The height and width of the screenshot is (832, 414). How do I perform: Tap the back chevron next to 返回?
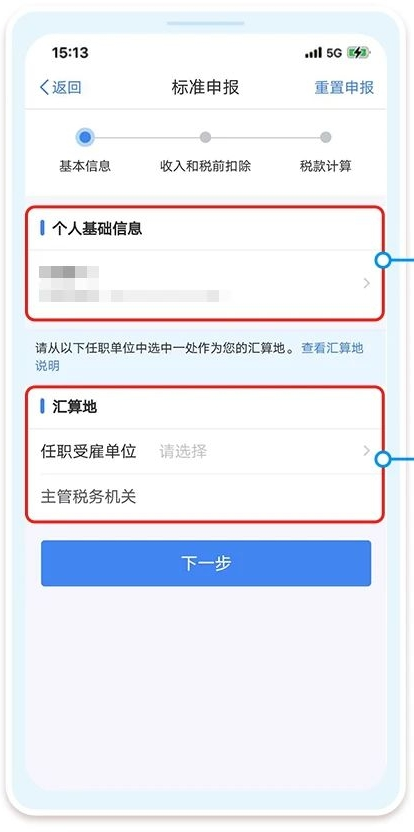click(x=44, y=87)
